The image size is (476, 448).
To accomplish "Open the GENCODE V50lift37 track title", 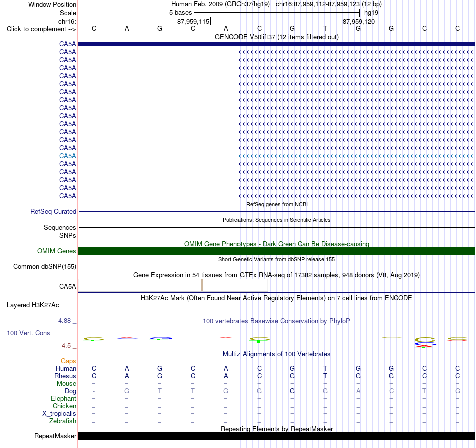I will [277, 37].
